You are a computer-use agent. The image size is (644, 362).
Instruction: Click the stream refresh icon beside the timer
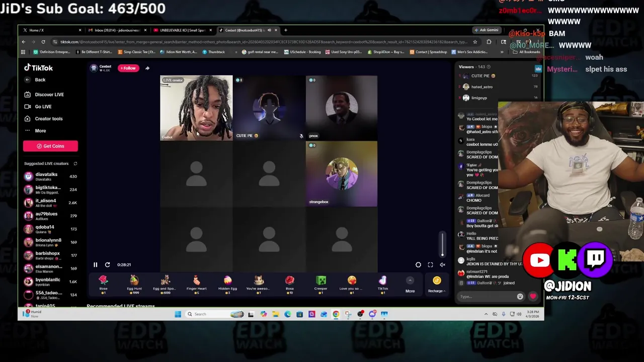click(107, 264)
